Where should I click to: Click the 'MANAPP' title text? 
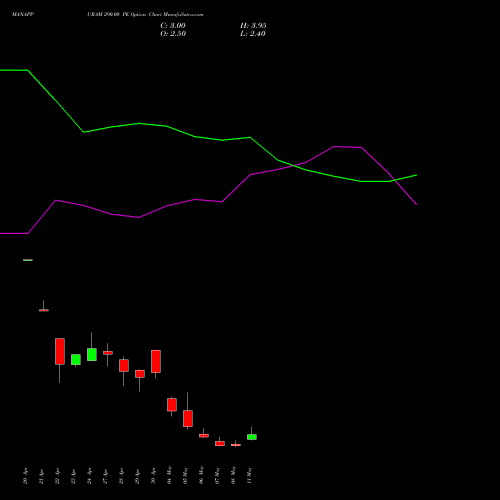(23, 15)
